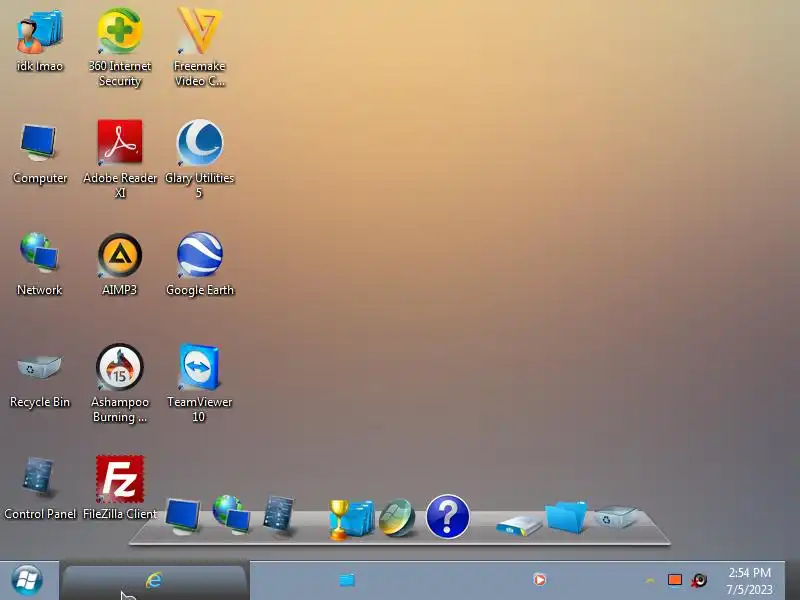
Task: Click the 'Glary Utilities 5' label text
Action: click(x=199, y=185)
